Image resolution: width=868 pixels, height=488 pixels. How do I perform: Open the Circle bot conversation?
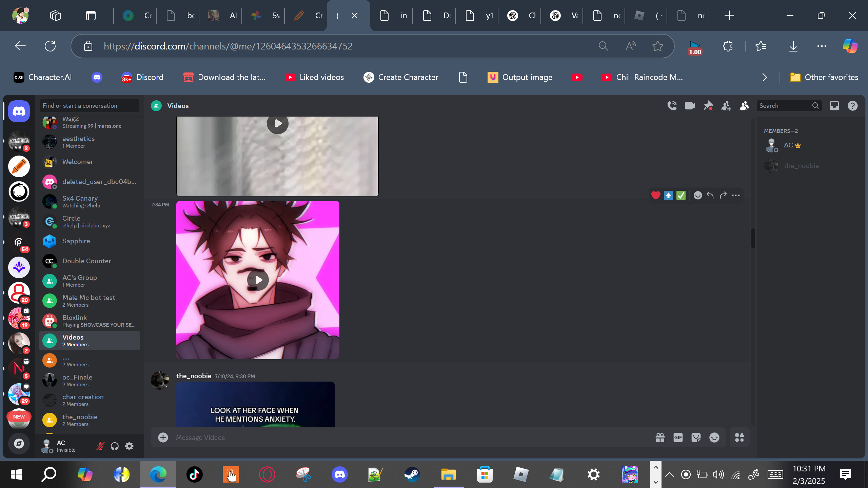pyautogui.click(x=90, y=221)
